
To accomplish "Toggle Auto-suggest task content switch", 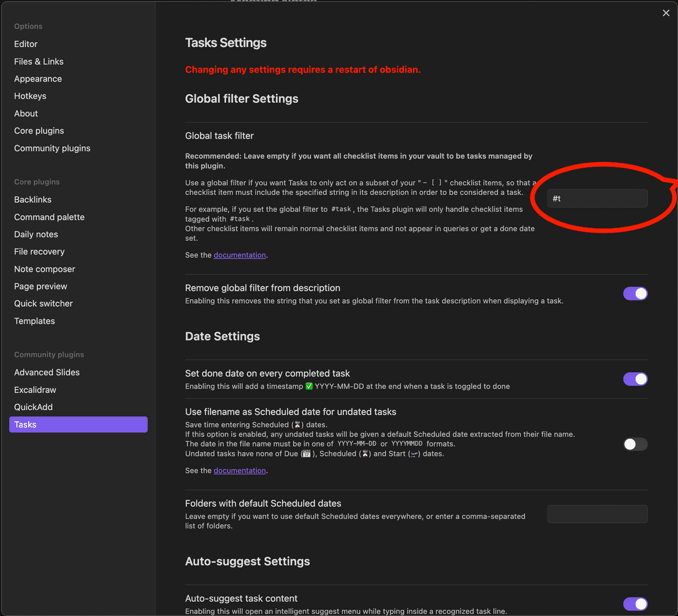I will coord(635,604).
